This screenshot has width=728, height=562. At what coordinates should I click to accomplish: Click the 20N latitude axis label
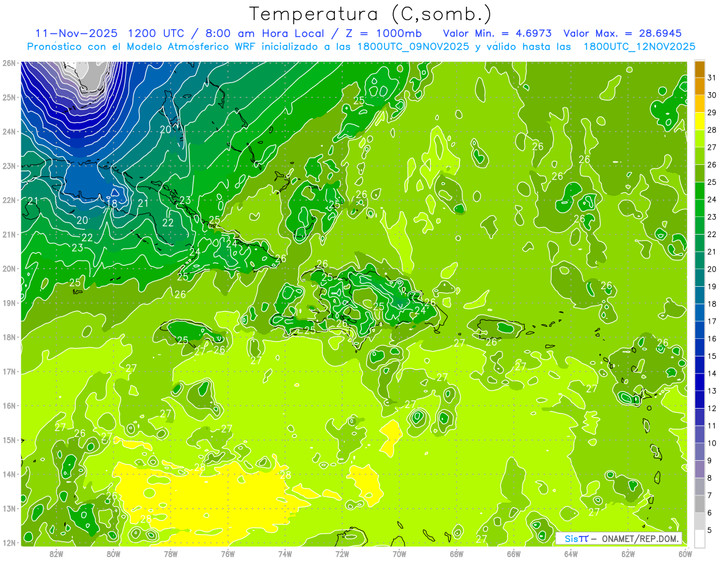pos(9,269)
